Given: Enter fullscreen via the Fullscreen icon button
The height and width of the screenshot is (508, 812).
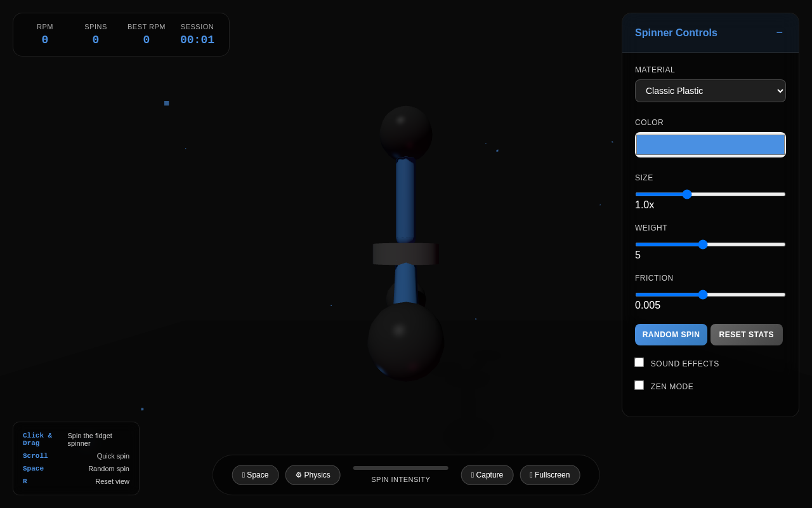Looking at the screenshot, I should [549, 474].
